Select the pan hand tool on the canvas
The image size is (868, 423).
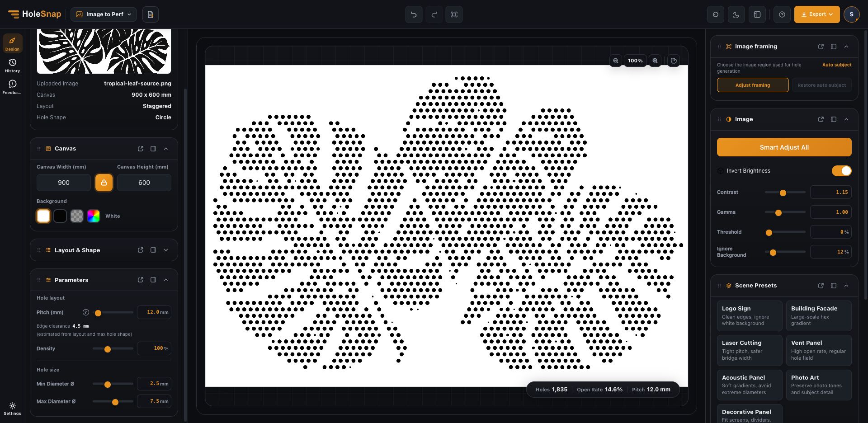click(674, 61)
